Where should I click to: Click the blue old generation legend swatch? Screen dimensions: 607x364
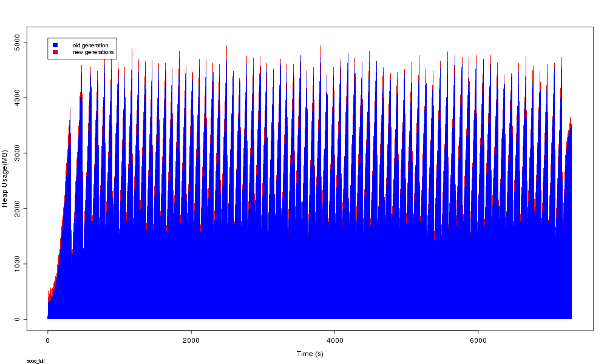(x=55, y=45)
